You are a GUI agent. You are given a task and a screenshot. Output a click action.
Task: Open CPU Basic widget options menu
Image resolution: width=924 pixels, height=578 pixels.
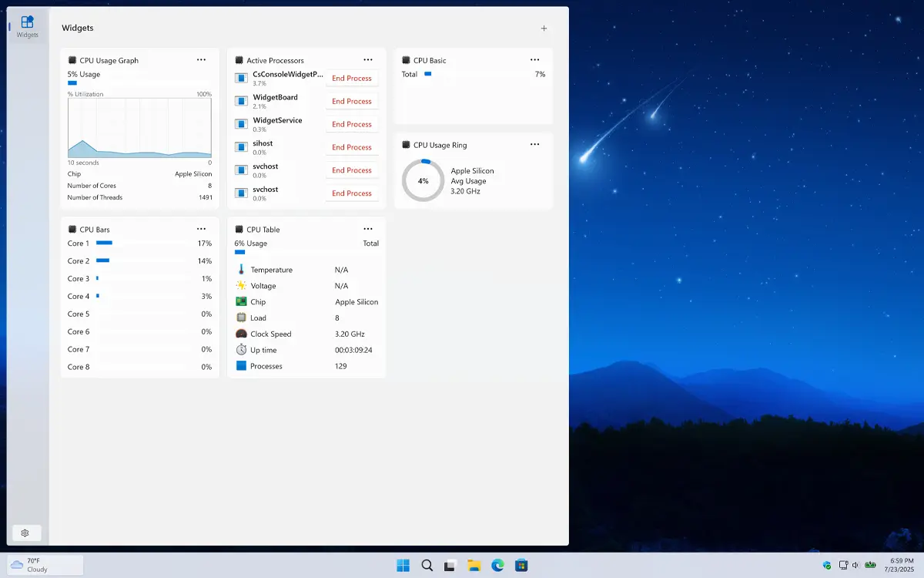[x=535, y=60]
